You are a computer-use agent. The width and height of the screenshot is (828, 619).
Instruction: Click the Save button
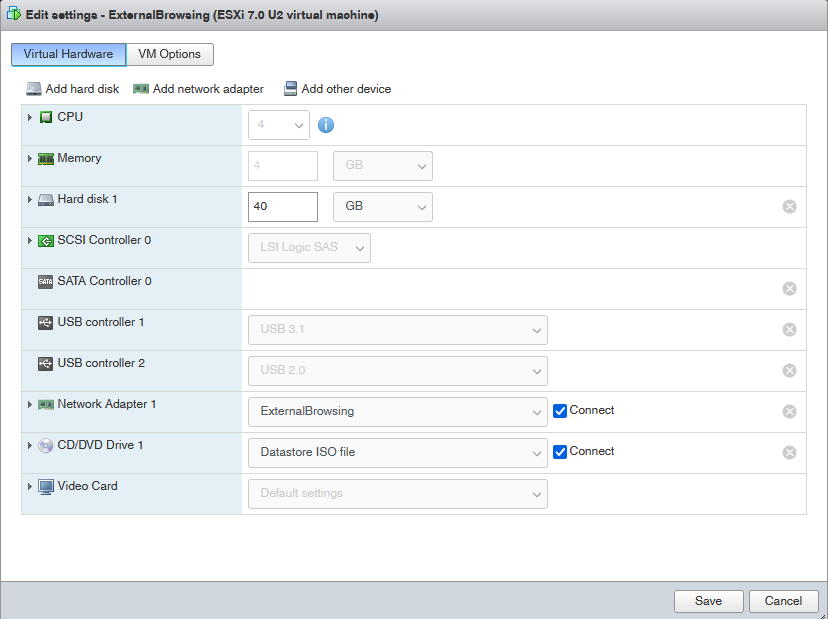pyautogui.click(x=708, y=601)
